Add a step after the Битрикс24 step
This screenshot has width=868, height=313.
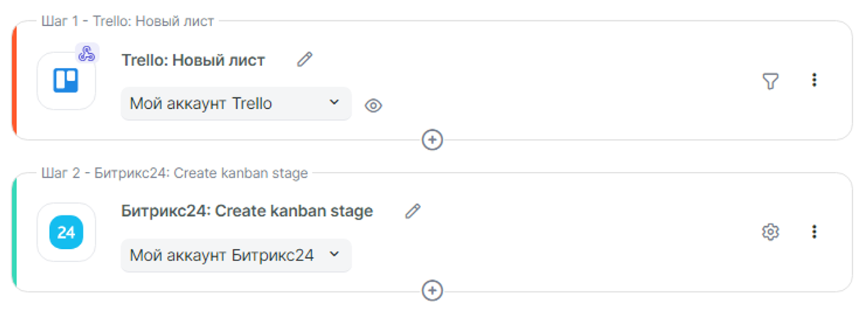[x=432, y=290]
